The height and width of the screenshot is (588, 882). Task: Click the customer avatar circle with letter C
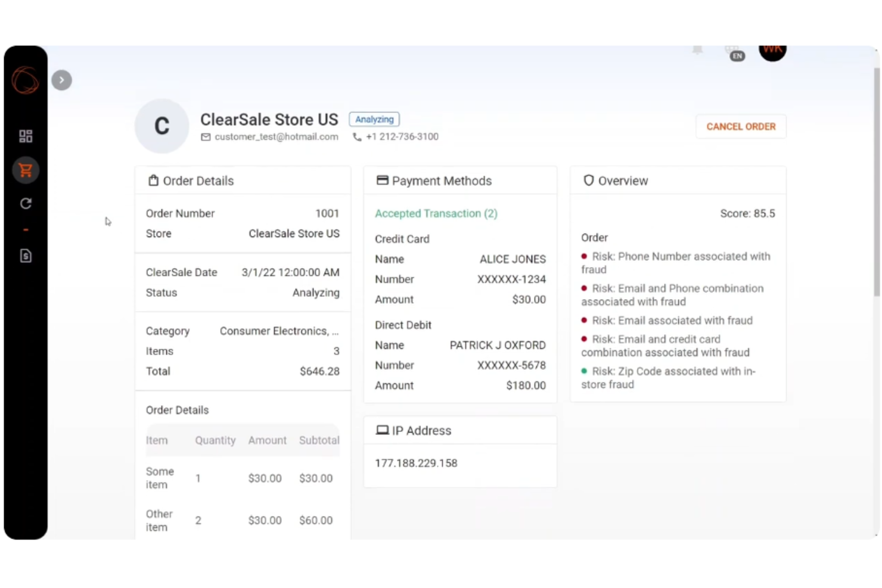coord(162,126)
